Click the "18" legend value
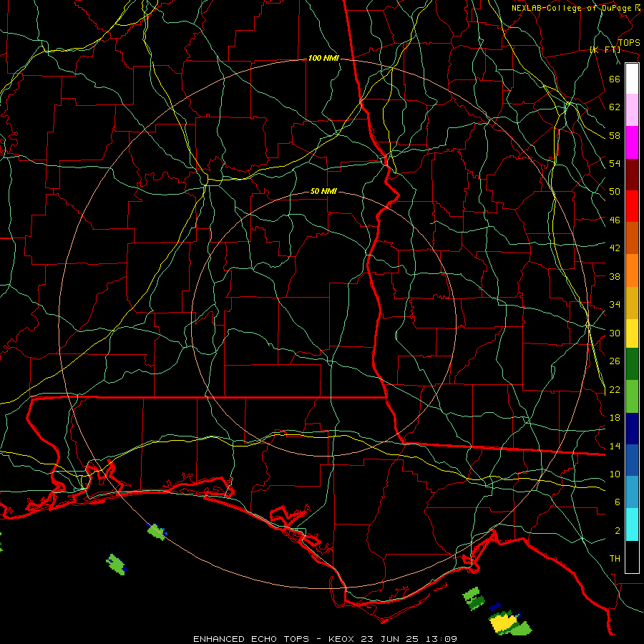 (x=615, y=418)
